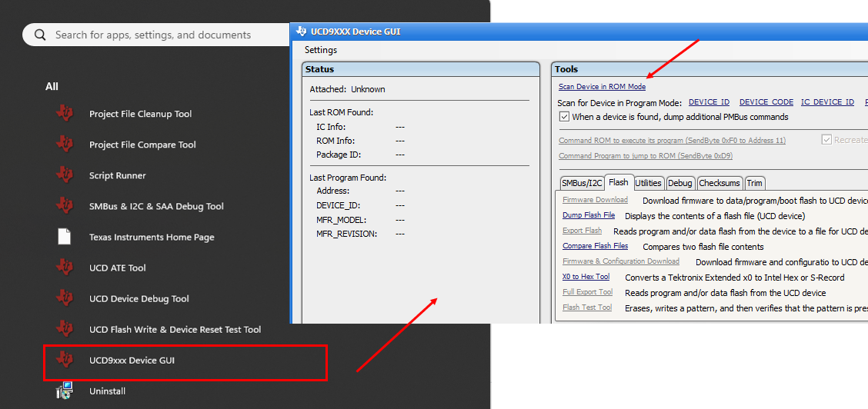This screenshot has width=868, height=409.
Task: Launch the UCD ATE Tool entry
Action: tap(118, 268)
